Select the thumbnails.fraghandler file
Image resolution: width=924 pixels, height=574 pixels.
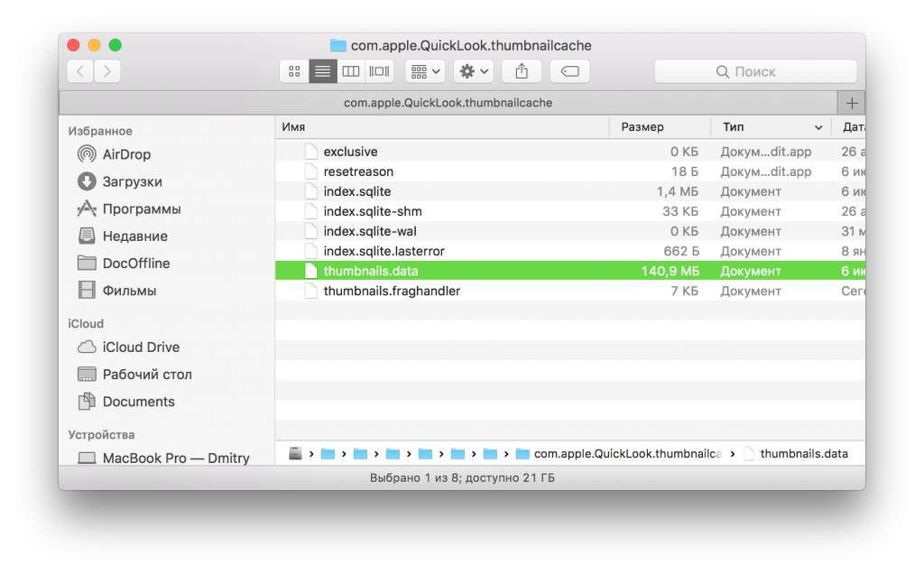(570, 292)
